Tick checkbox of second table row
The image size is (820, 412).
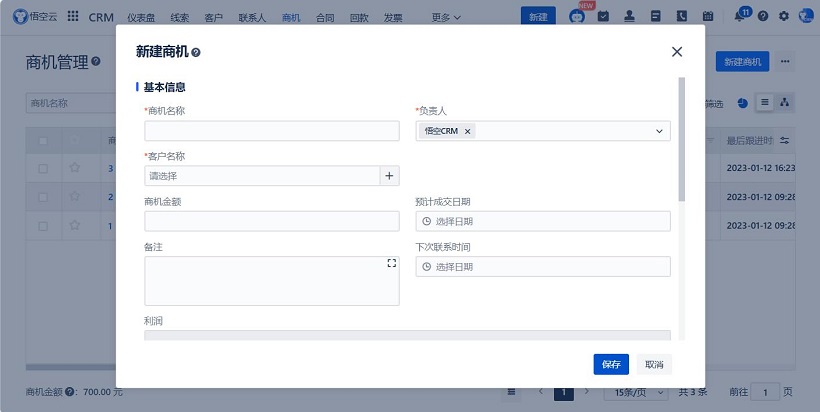tap(43, 197)
